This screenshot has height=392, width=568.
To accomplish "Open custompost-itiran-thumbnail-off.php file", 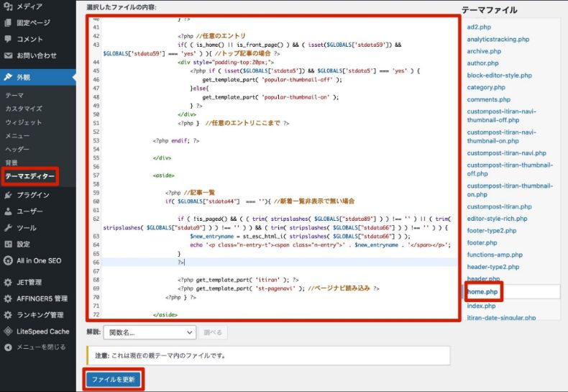I will point(510,169).
